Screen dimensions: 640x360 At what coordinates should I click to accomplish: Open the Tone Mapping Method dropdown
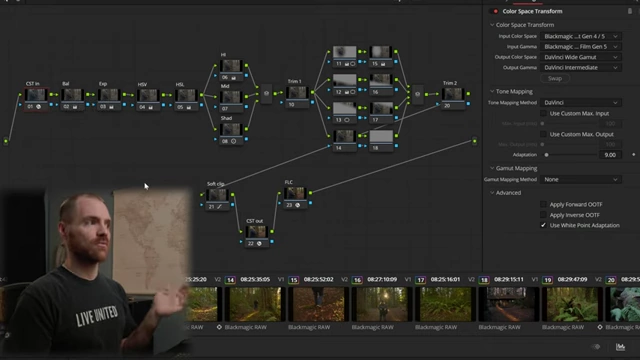pyautogui.click(x=581, y=102)
